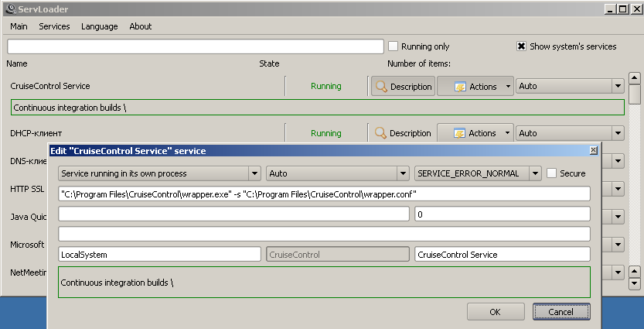Close the Edit CruiseControl Service dialog
Screen dimensions: 644x329
tap(594, 150)
